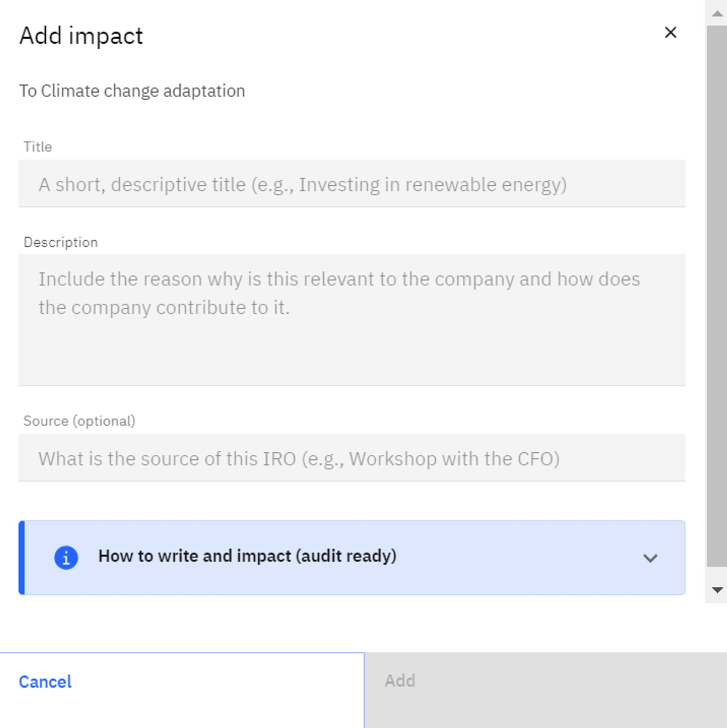727x728 pixels.
Task: Click the Source (optional) label
Action: tap(80, 421)
